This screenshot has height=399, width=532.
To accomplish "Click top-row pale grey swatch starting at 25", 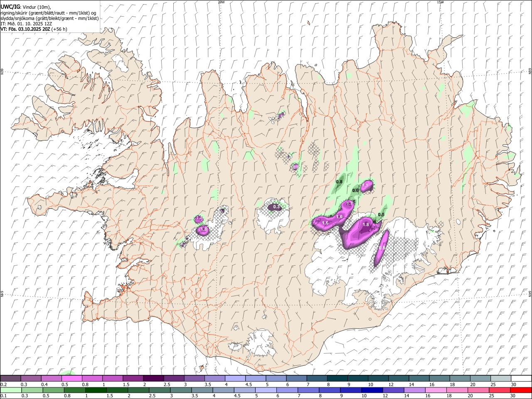I will (501, 378).
